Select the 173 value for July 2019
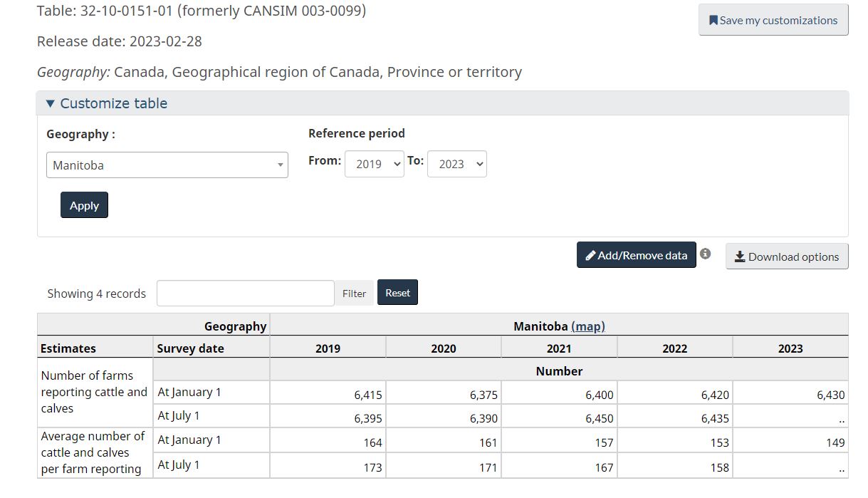 click(x=372, y=468)
